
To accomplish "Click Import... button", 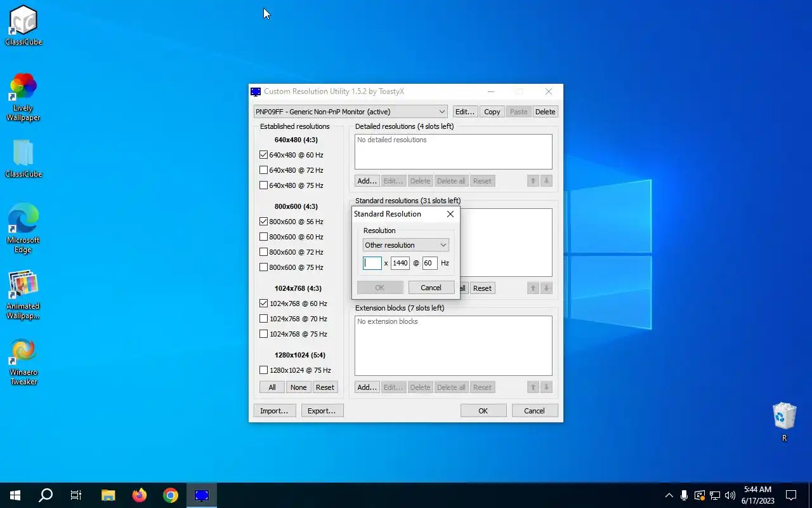I will [x=275, y=411].
